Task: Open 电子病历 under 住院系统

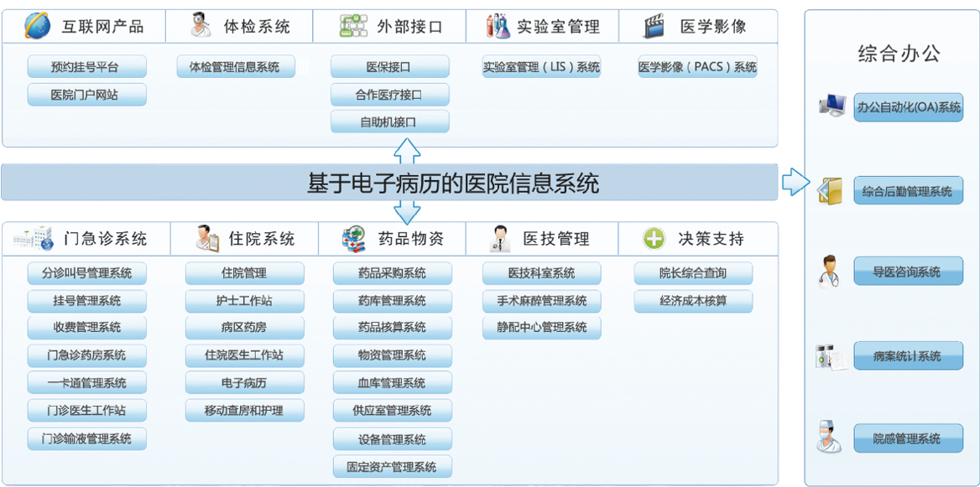Action: pos(244,383)
